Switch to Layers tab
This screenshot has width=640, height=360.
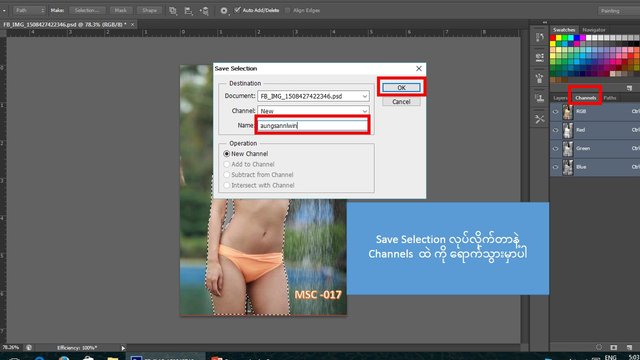[560, 98]
